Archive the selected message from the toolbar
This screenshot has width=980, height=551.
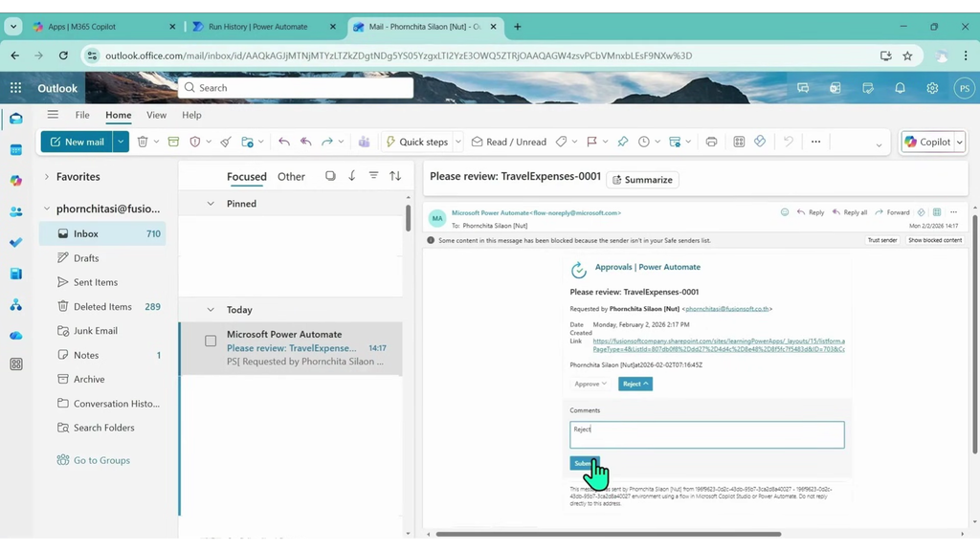[x=174, y=142]
